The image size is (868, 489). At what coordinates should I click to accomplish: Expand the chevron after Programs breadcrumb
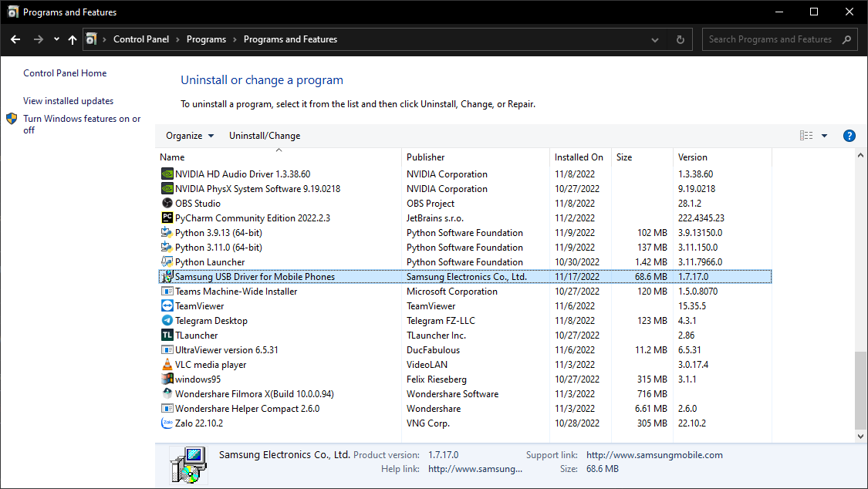235,40
